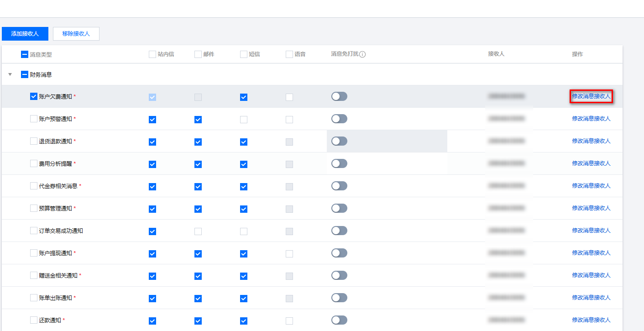The width and height of the screenshot is (644, 331).
Task: Check 邮件 box for 订单交易成功通知
Action: [x=198, y=231]
